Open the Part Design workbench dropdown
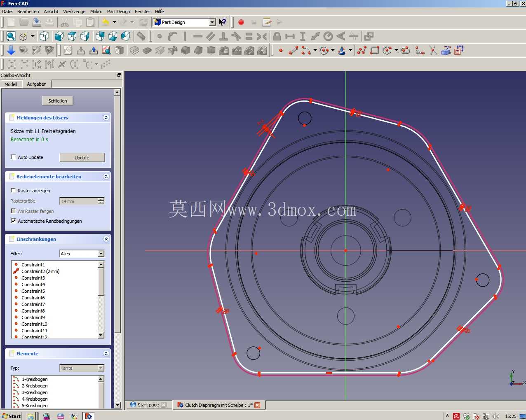 [212, 22]
